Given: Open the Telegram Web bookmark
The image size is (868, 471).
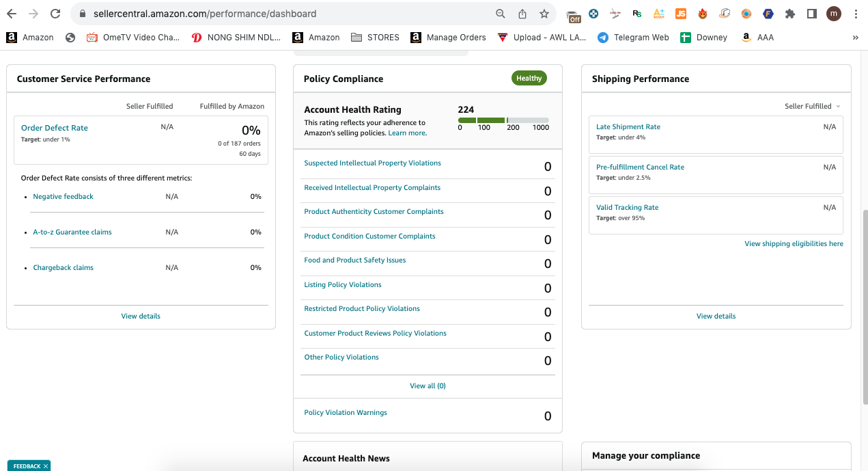Looking at the screenshot, I should point(633,38).
